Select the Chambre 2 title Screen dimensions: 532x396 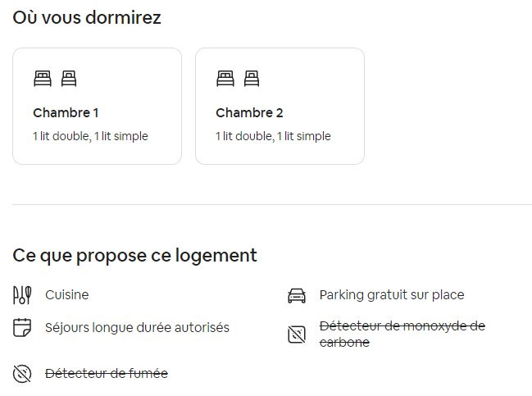pos(249,113)
